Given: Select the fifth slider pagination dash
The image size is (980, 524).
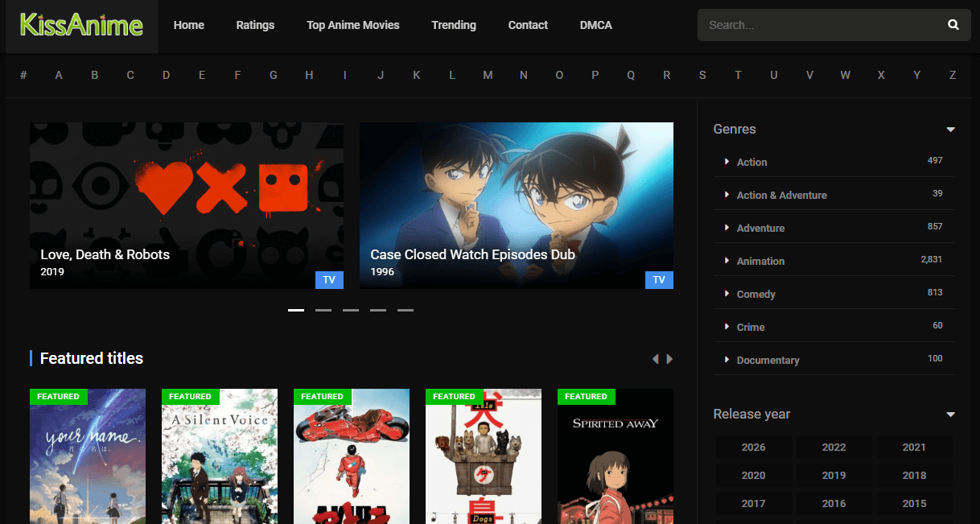Looking at the screenshot, I should 406,310.
